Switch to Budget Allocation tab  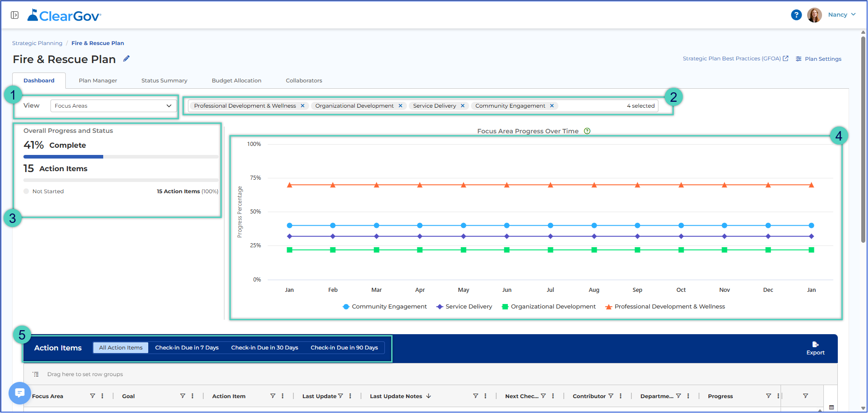click(237, 81)
